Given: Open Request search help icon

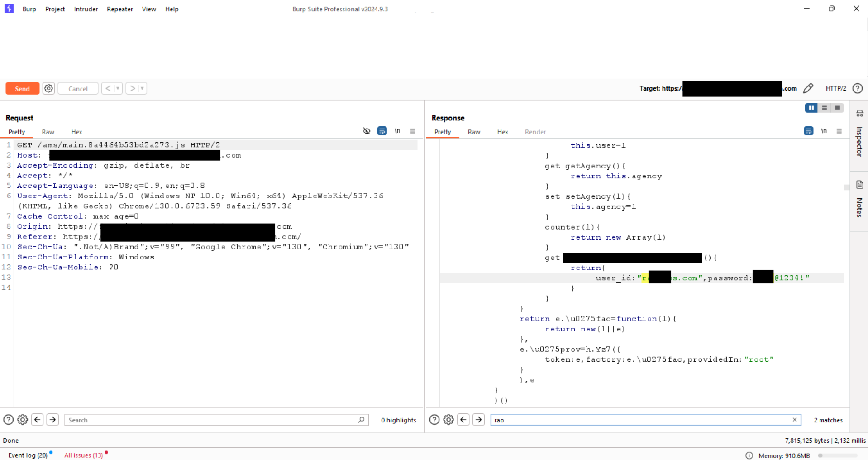Looking at the screenshot, I should 9,420.
